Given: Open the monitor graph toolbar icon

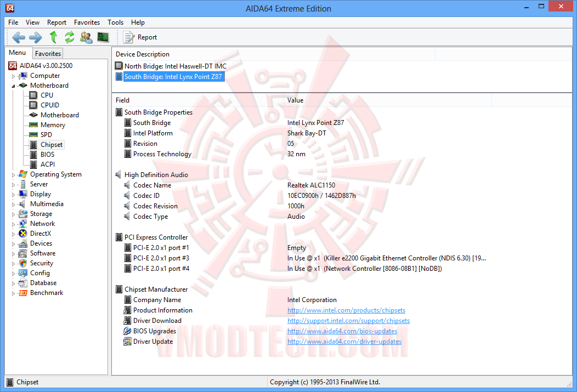Looking at the screenshot, I should [x=103, y=37].
